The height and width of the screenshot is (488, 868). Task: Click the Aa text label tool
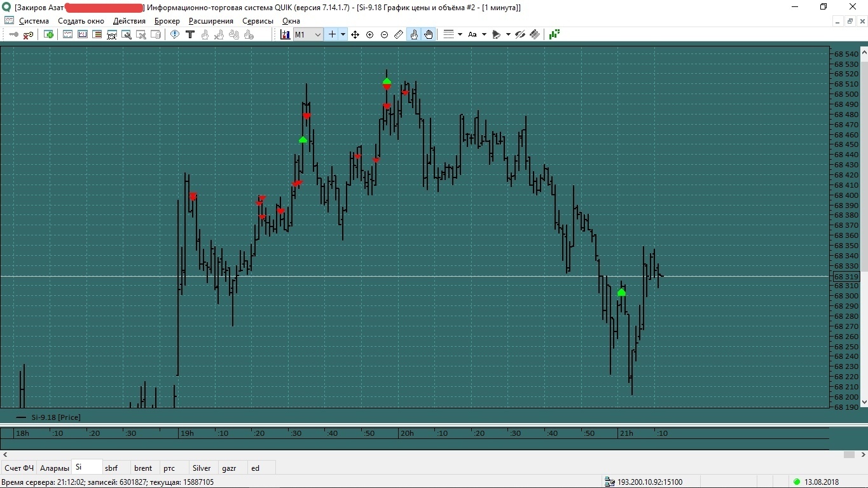click(x=472, y=34)
